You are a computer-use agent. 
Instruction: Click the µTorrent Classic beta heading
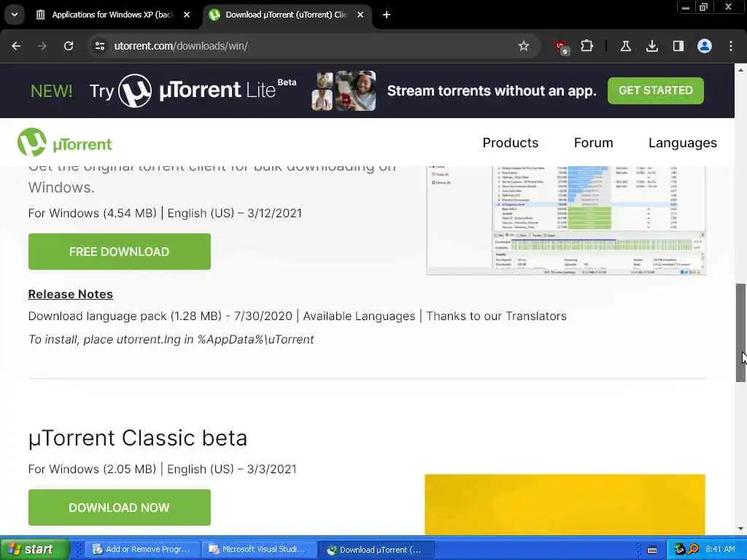138,438
